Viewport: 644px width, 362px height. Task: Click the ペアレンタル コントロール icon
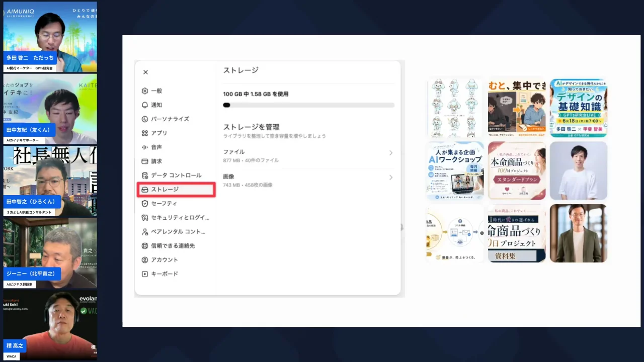(x=145, y=232)
